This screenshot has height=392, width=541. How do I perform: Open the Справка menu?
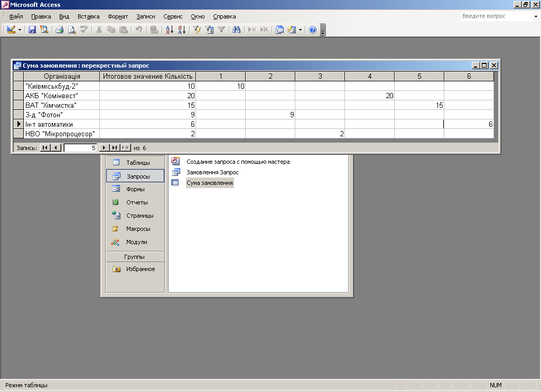(224, 16)
